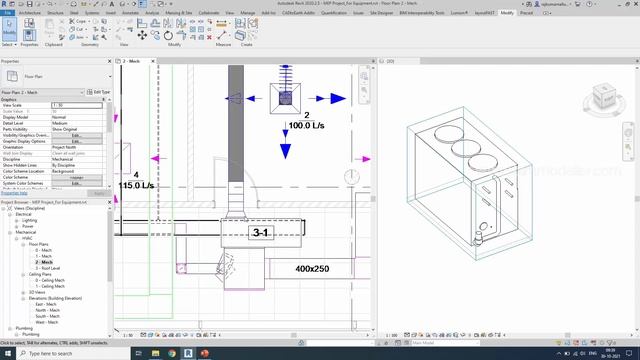Viewport: 640px width, 360px height.
Task: Switch to the 2 - Mech view tab
Action: tap(131, 61)
